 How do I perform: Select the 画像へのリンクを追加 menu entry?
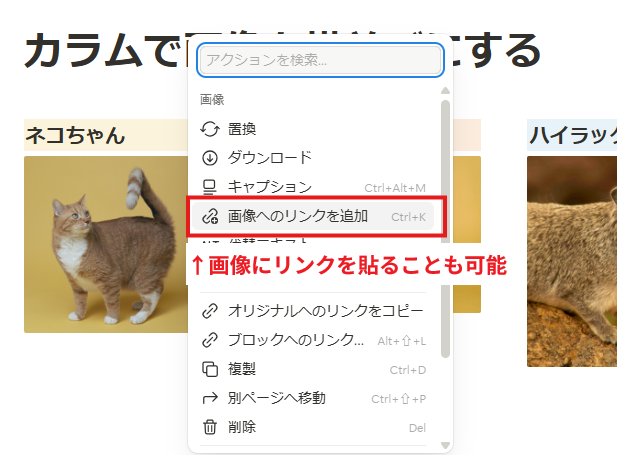[313, 216]
